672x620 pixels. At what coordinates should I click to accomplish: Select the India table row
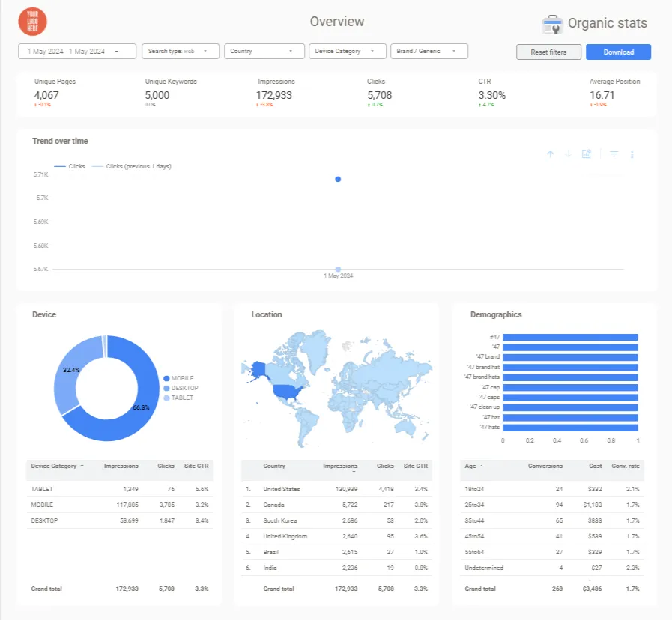point(337,568)
